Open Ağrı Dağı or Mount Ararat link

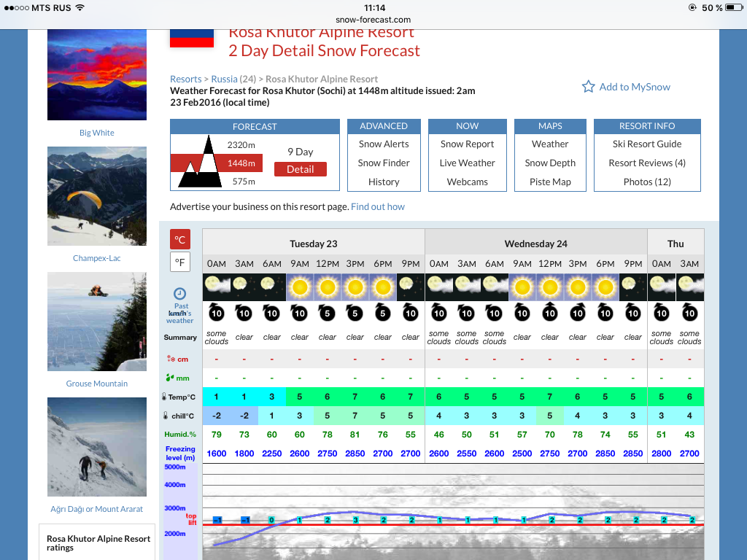(x=97, y=509)
